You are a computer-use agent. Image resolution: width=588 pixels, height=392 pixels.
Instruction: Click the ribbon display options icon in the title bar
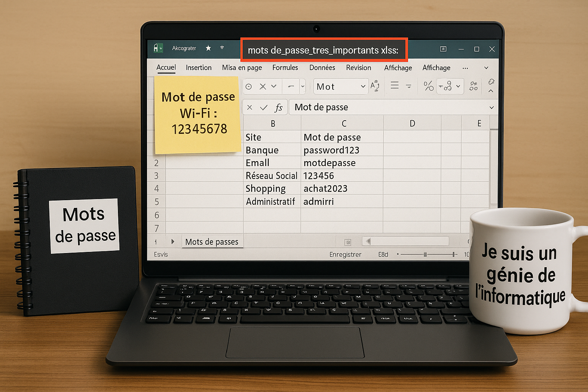[443, 49]
